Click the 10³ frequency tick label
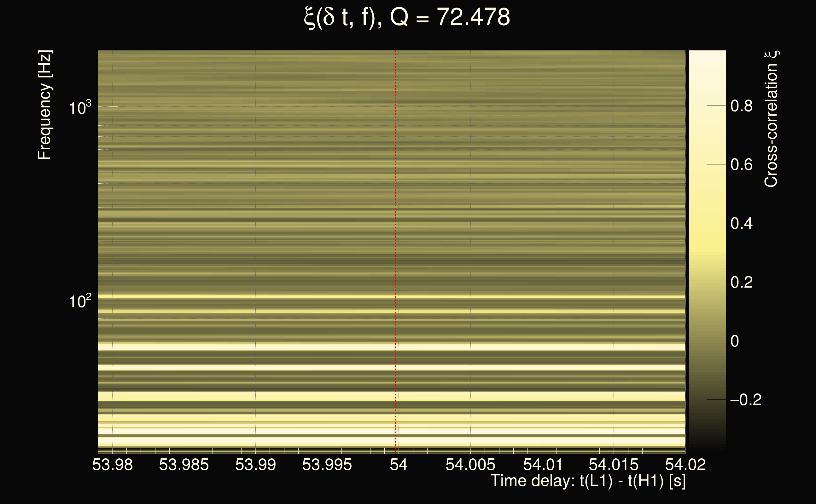The image size is (816, 504). click(x=80, y=107)
